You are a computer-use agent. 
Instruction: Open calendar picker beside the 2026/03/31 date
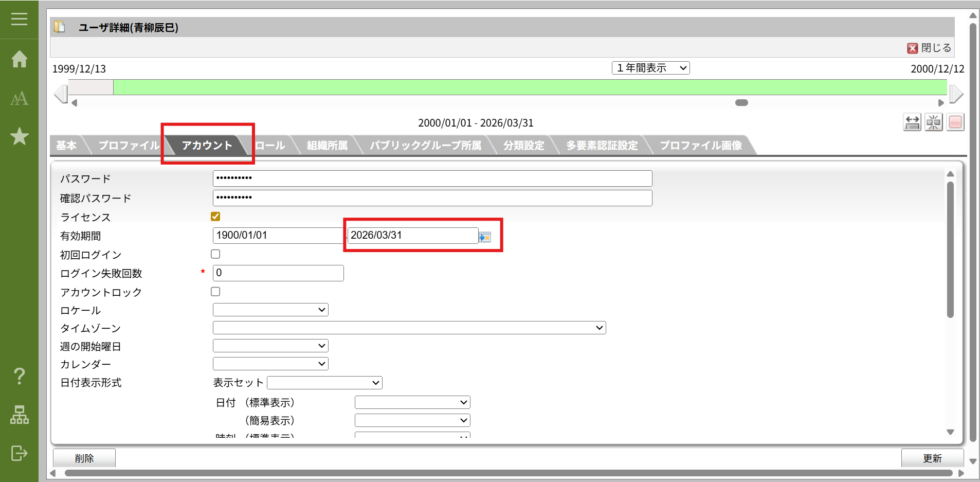click(x=484, y=237)
